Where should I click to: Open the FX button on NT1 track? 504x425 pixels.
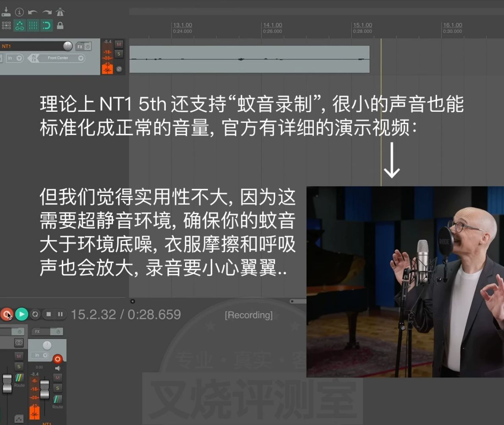(x=80, y=47)
